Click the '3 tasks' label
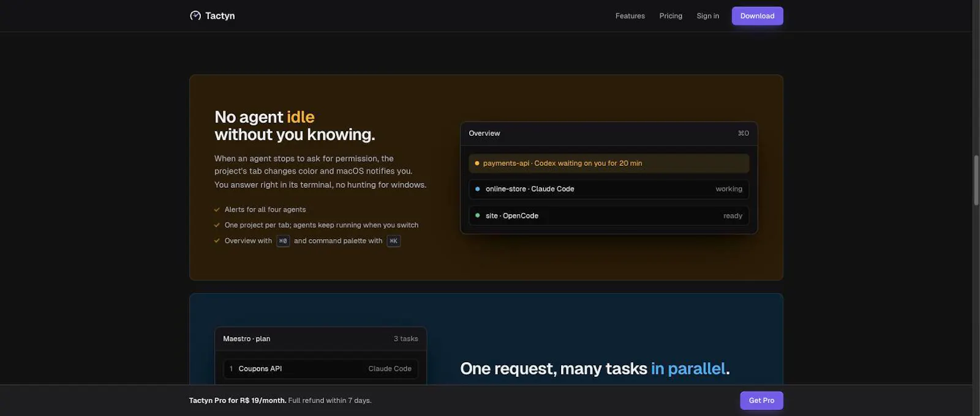This screenshot has height=416, width=980. tap(405, 339)
